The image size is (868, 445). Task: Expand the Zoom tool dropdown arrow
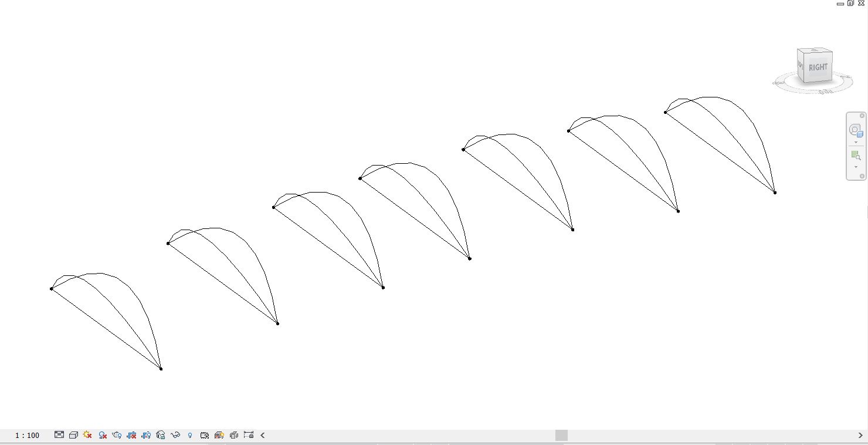(856, 167)
